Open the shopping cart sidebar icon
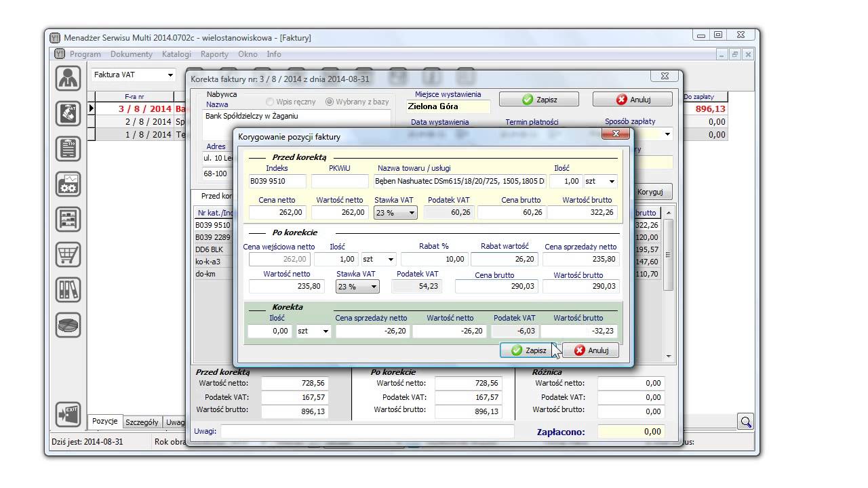This screenshot has height=488, width=868. [68, 254]
